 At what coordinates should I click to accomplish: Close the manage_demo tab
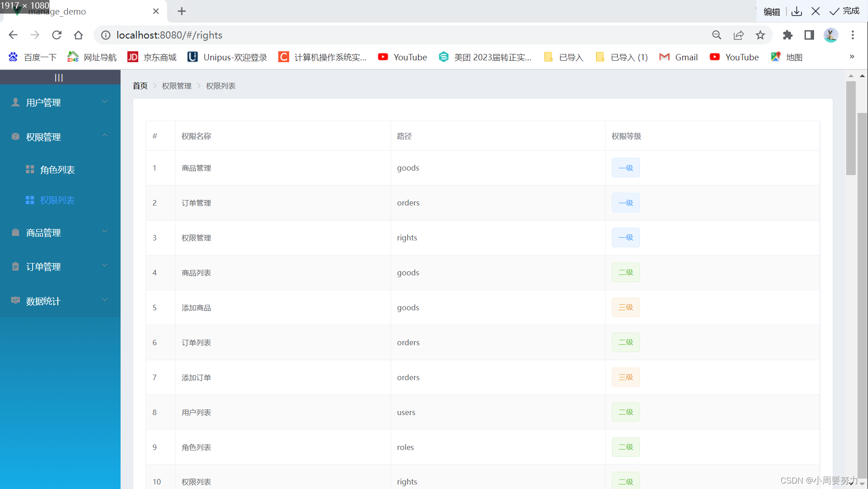(156, 11)
